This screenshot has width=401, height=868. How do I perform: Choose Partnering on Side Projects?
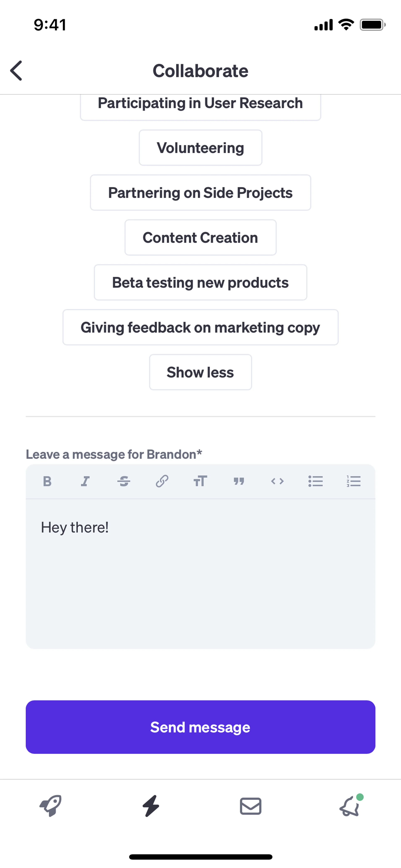point(200,193)
